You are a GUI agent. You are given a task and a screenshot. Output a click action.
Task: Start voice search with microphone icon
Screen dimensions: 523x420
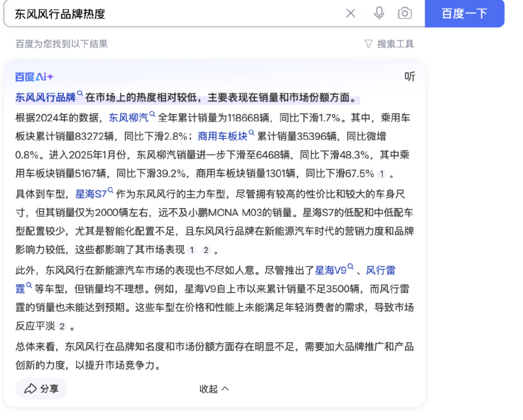379,13
